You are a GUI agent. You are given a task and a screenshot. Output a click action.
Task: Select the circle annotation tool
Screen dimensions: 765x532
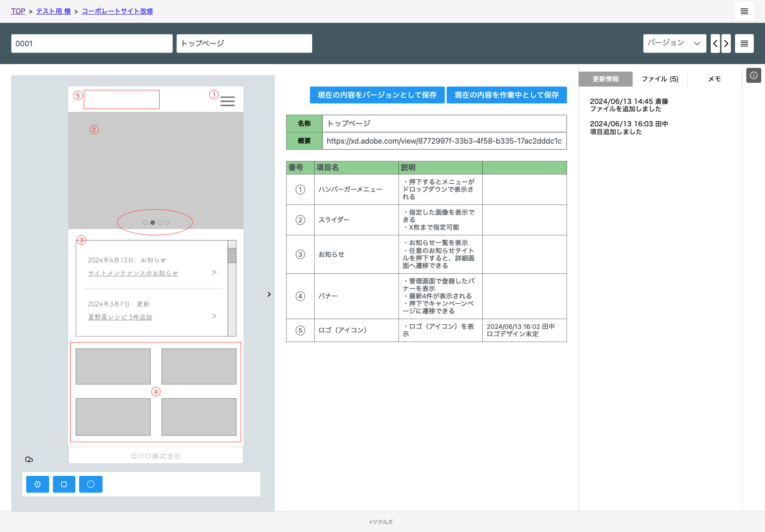(91, 484)
